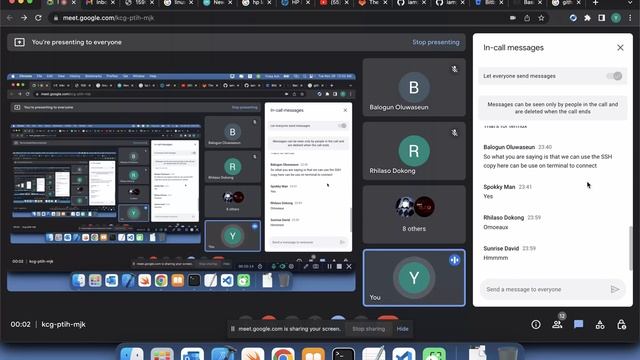Go back with the browser back arrow
Image resolution: width=640 pixels, height=360 pixels.
(10, 18)
